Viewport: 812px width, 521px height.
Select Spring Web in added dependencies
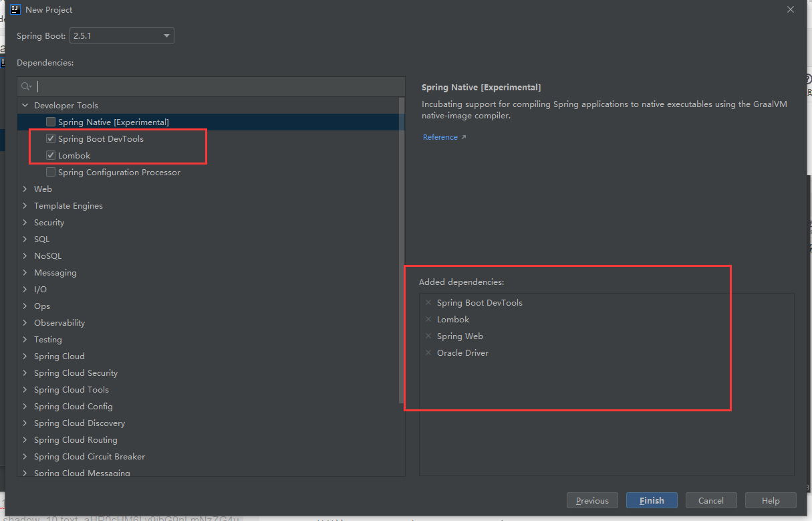click(460, 336)
